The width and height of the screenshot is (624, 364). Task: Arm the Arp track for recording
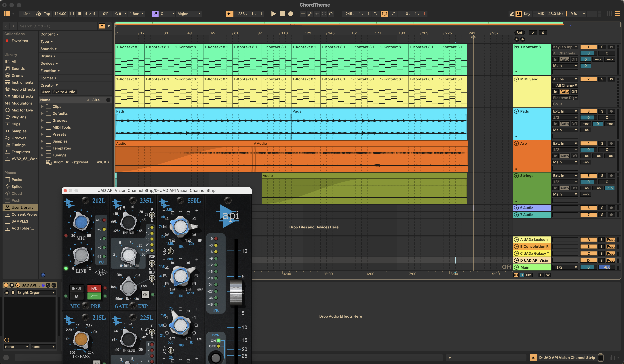[611, 144]
